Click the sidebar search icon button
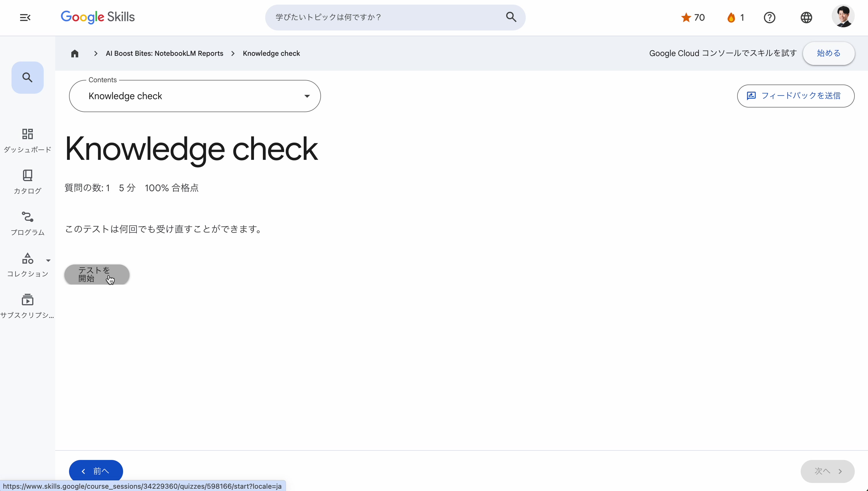This screenshot has width=868, height=491. pyautogui.click(x=28, y=78)
